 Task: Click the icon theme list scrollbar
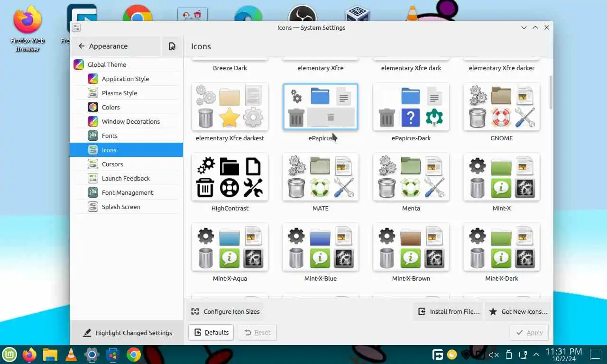pyautogui.click(x=551, y=92)
